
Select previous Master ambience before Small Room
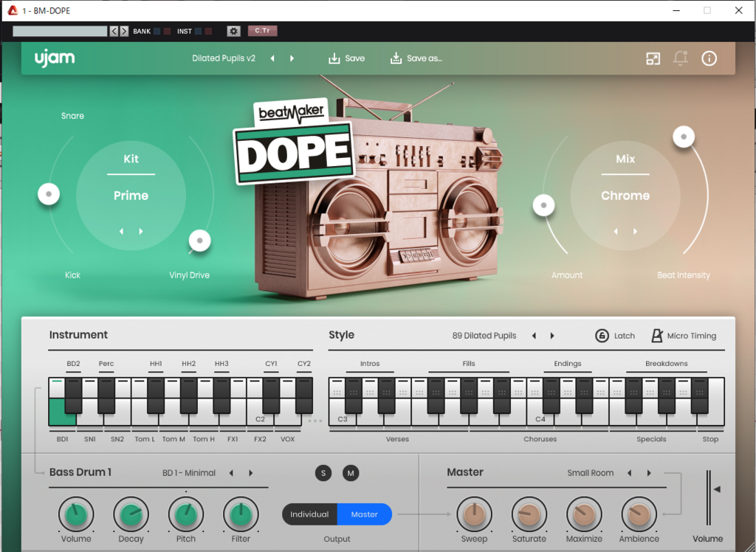pos(629,473)
